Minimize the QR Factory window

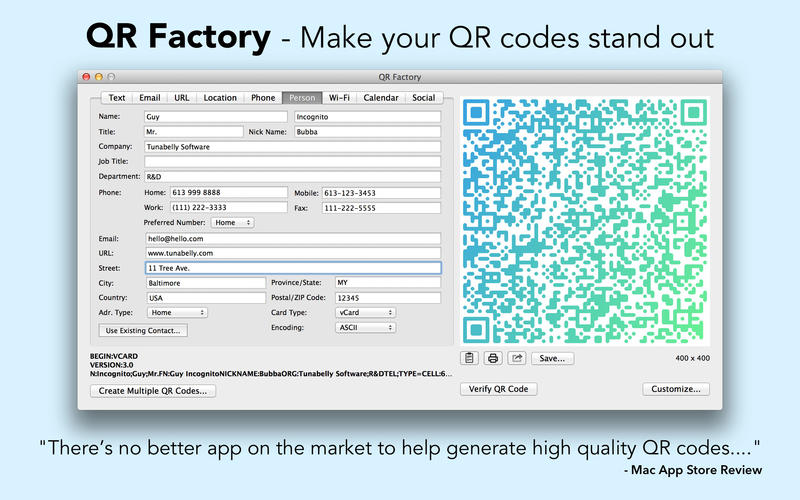(x=98, y=77)
